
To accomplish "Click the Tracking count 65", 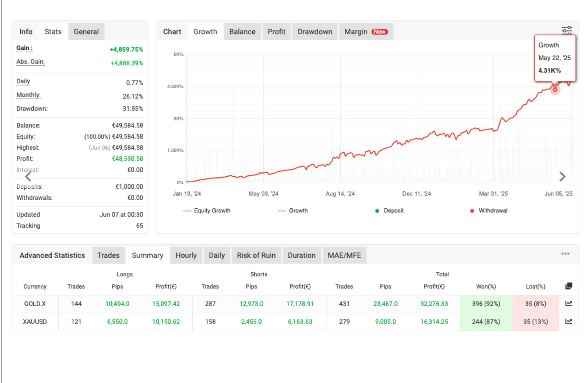I will pos(140,226).
